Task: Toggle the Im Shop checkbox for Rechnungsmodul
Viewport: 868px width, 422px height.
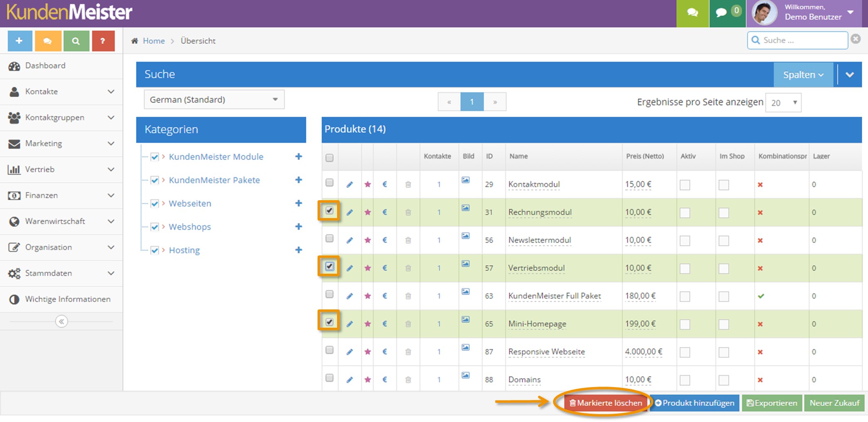Action: tap(724, 213)
